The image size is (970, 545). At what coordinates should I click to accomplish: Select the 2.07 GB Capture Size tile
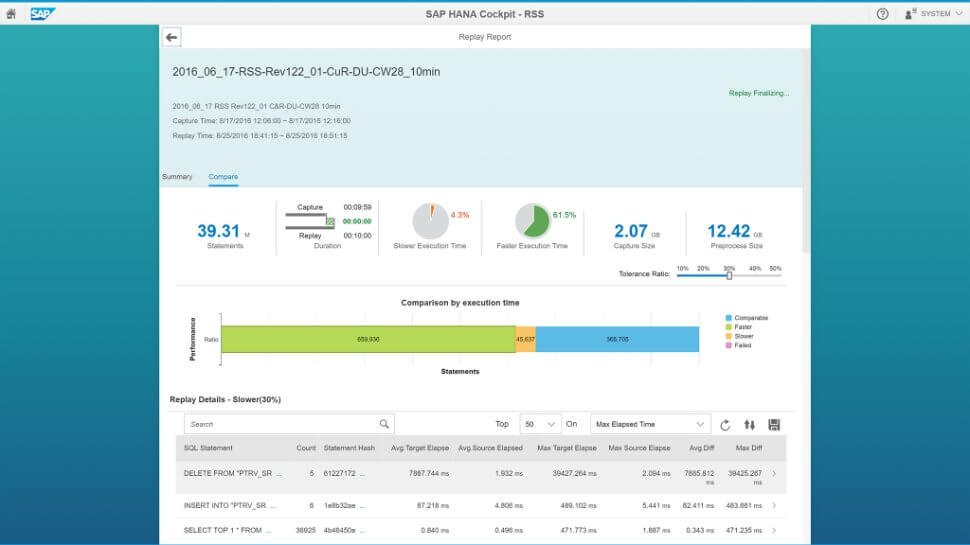[x=636, y=235]
